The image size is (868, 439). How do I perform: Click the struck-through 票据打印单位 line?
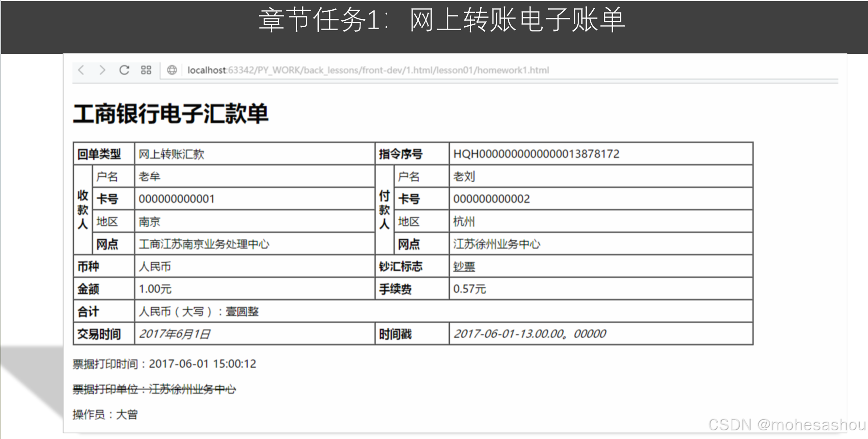coord(154,389)
